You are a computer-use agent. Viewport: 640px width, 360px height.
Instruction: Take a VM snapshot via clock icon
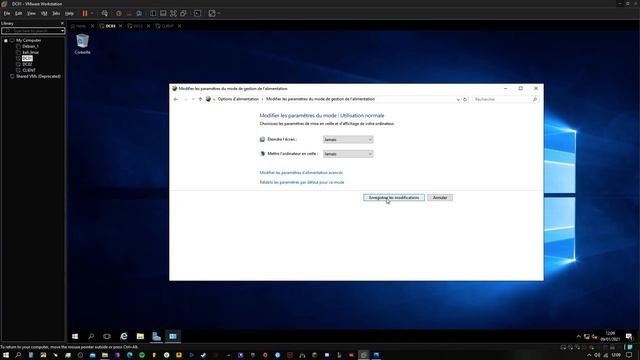tap(119, 13)
